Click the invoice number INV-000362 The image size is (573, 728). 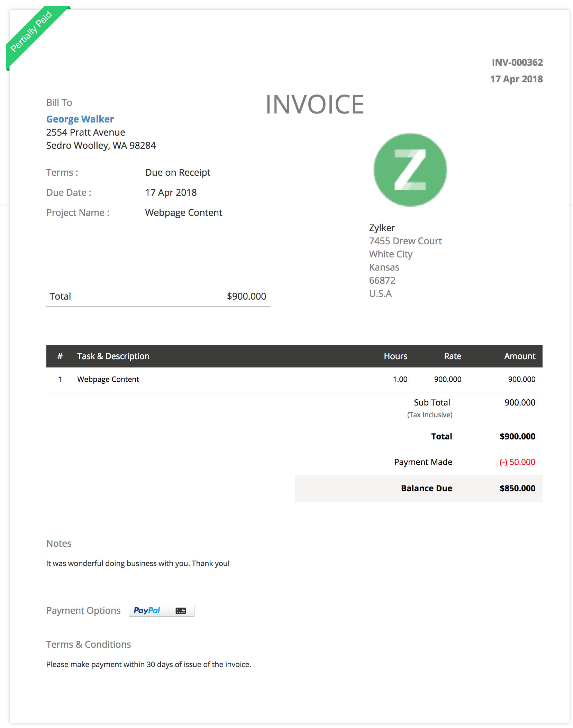click(517, 63)
